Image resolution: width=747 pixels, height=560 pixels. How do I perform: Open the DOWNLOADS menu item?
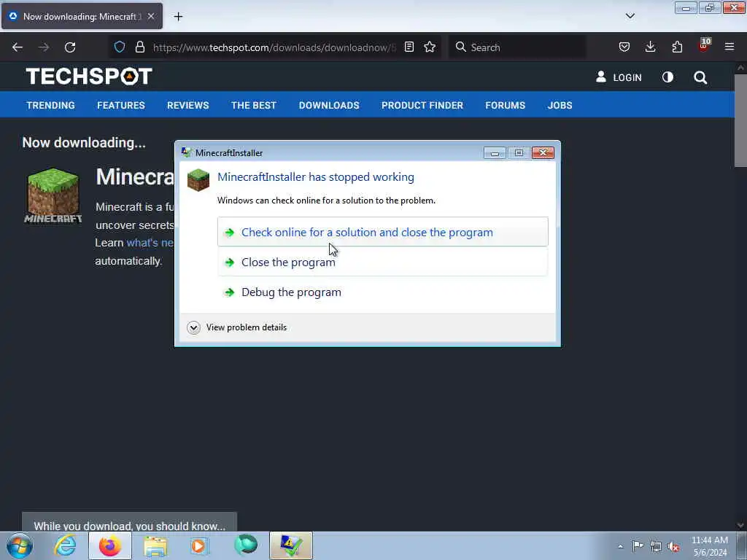pyautogui.click(x=329, y=105)
